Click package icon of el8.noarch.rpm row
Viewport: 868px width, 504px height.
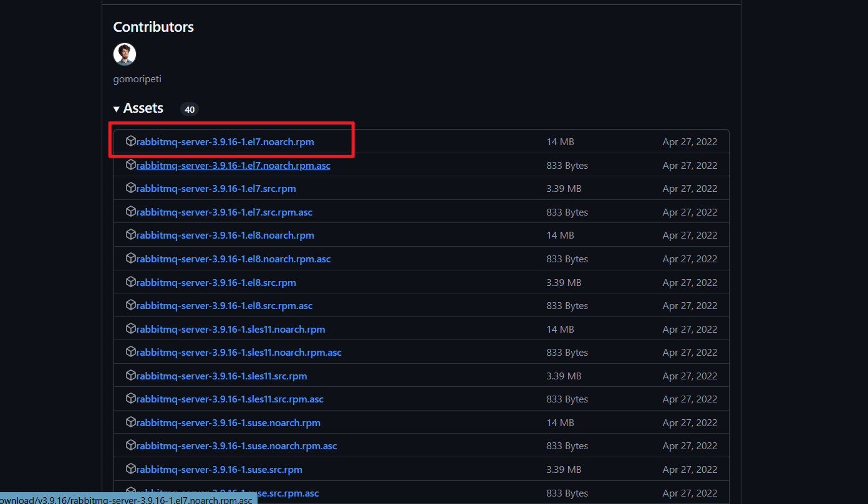[x=131, y=235]
